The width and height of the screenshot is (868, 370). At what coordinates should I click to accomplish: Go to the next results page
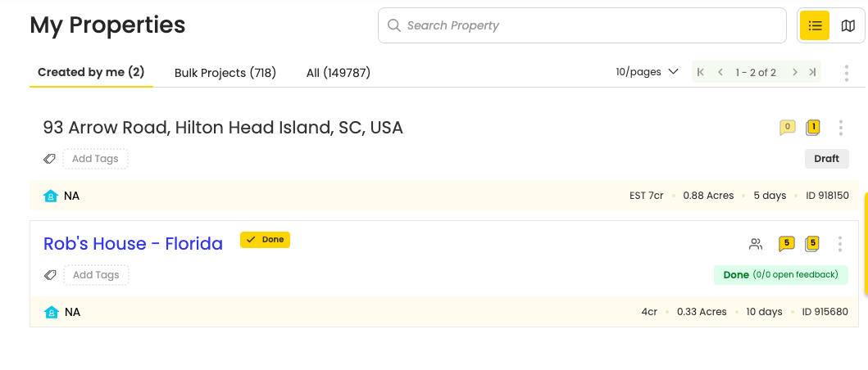pos(794,72)
